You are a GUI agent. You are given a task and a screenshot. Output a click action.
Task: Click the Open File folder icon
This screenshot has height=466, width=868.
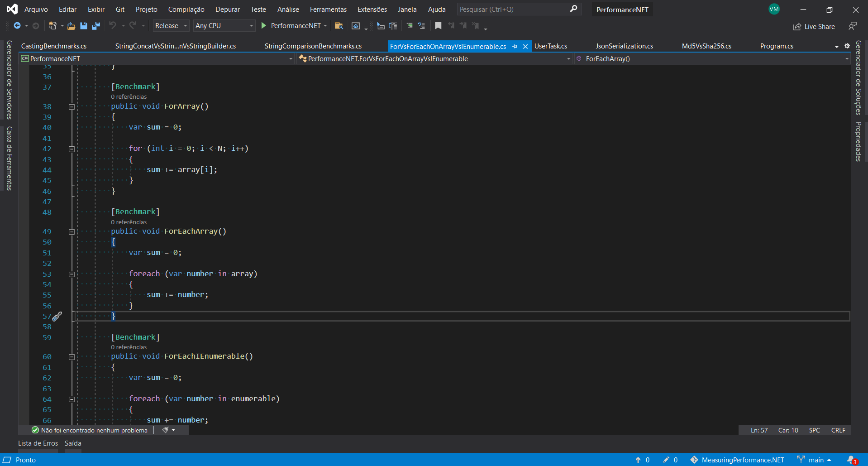[x=71, y=26]
